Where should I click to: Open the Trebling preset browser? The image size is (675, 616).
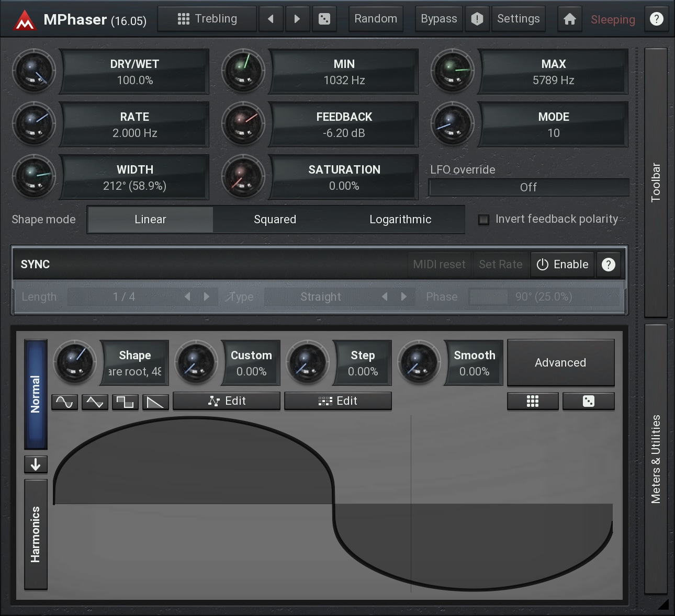(x=207, y=19)
